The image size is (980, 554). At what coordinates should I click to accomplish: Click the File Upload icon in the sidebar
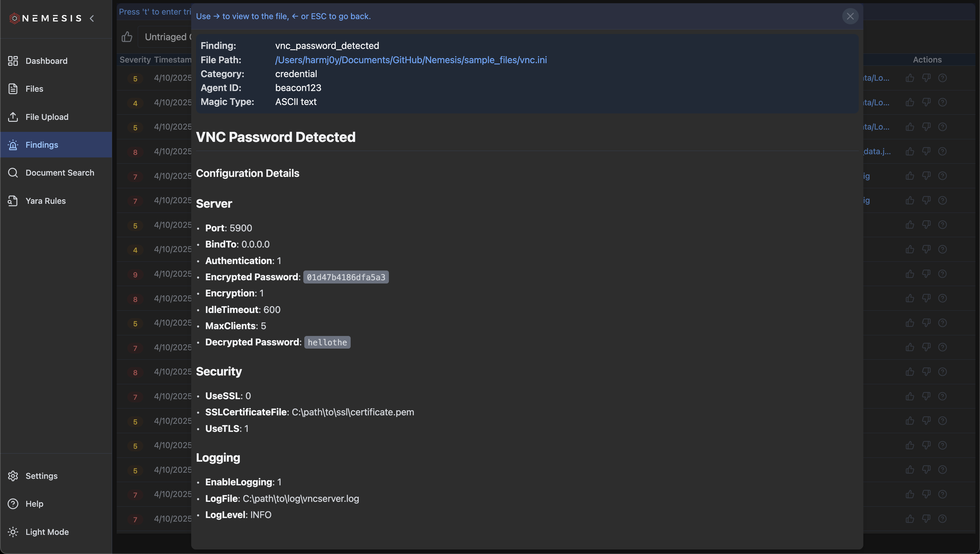13,117
